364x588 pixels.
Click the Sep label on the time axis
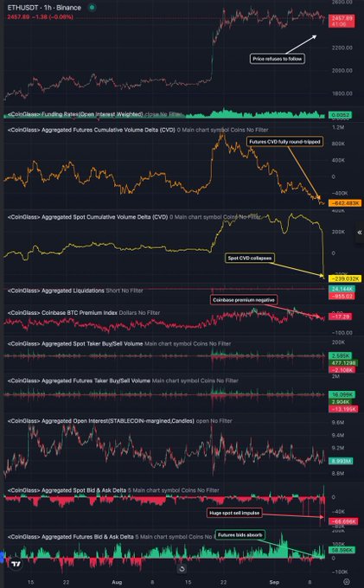point(274,582)
